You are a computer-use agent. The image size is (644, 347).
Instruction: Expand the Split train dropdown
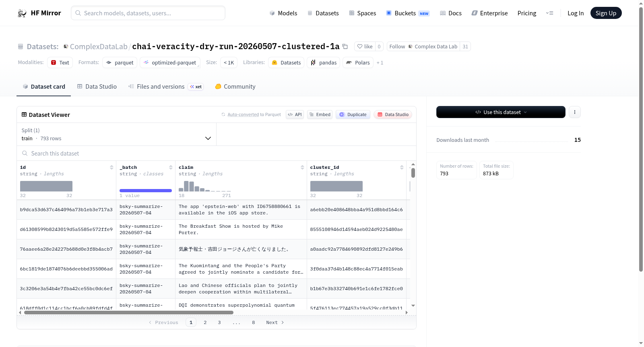[x=116, y=134]
